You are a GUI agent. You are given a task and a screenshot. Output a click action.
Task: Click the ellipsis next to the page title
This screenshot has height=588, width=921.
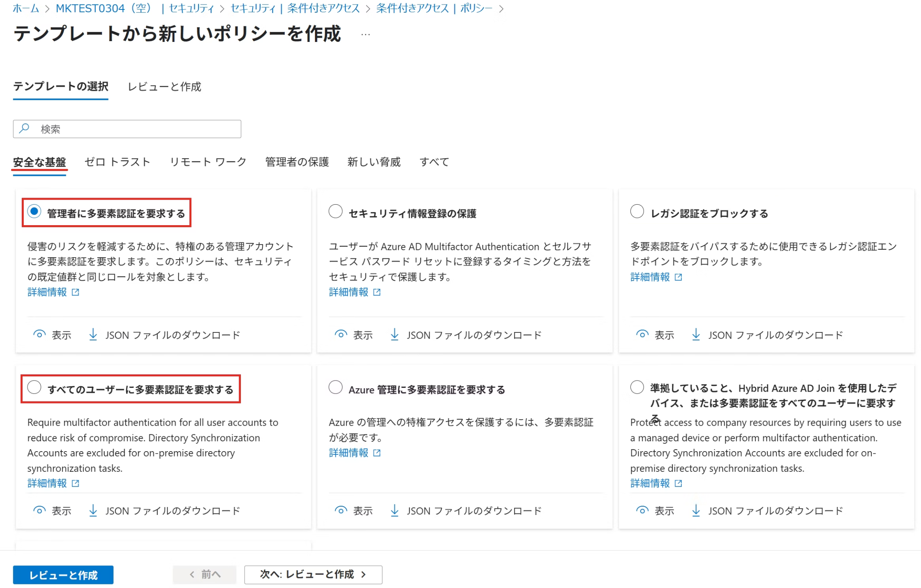tap(365, 35)
